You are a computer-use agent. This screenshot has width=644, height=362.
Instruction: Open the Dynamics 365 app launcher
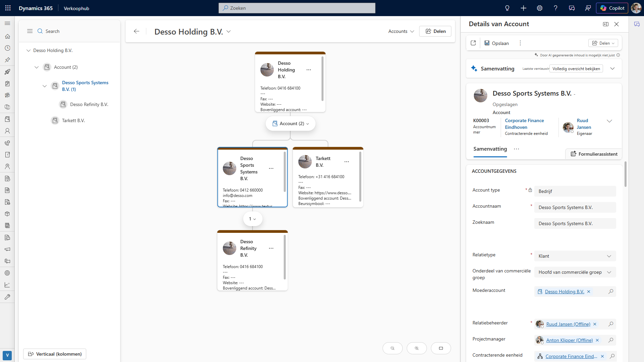point(8,8)
